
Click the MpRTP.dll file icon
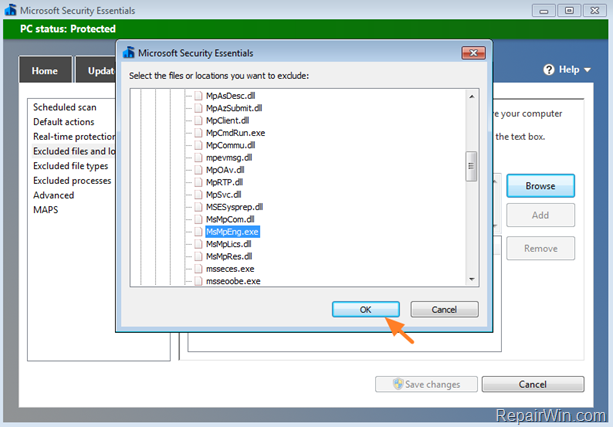pyautogui.click(x=198, y=182)
